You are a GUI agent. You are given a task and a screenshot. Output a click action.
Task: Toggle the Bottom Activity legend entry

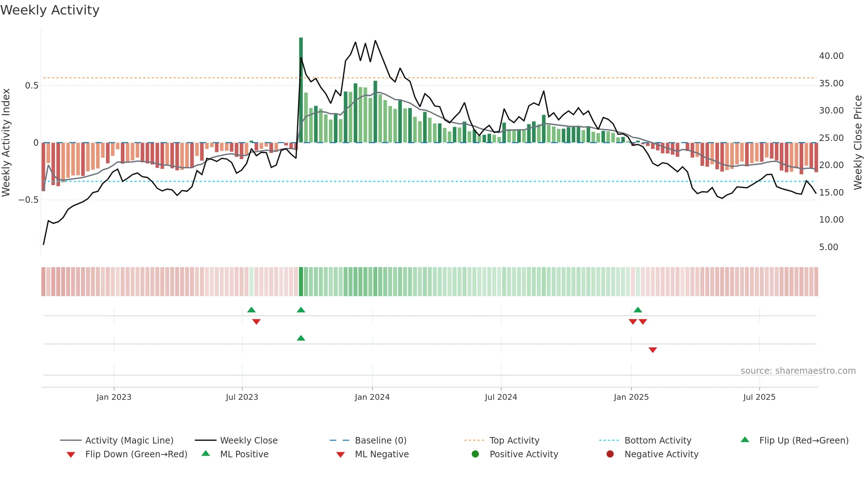tap(645, 440)
